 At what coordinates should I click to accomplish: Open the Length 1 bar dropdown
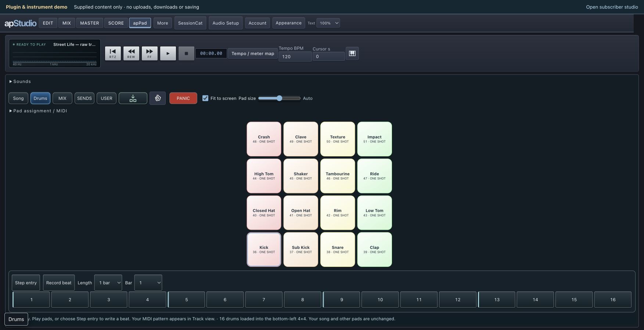(x=108, y=283)
